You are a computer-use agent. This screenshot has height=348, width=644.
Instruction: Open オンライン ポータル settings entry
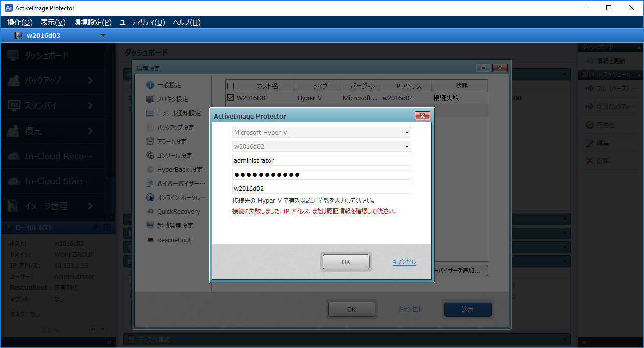[176, 197]
